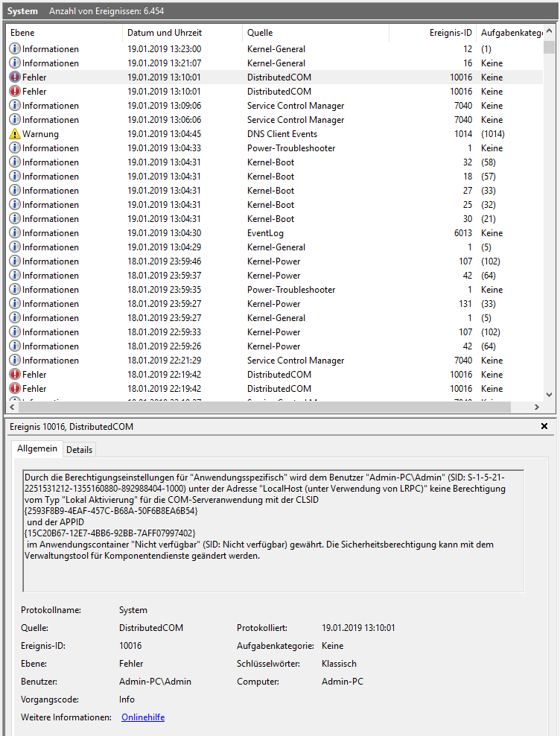560x736 pixels.
Task: Click inside the event description text box
Action: click(273, 530)
